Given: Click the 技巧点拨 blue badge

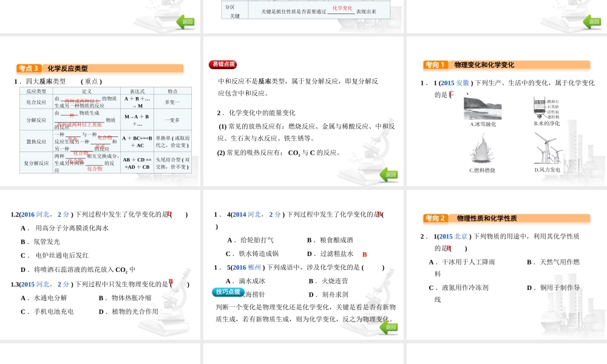Looking at the screenshot, I should (226, 292).
